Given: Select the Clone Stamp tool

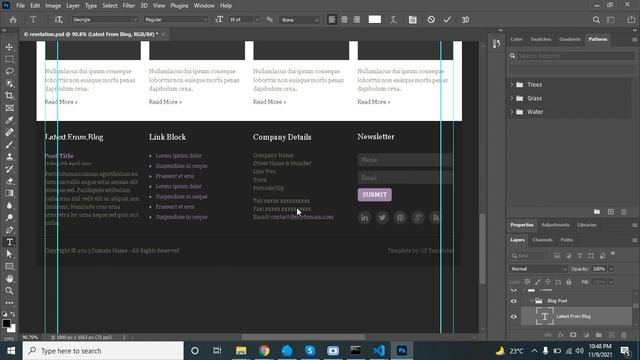Looking at the screenshot, I should pyautogui.click(x=9, y=157).
